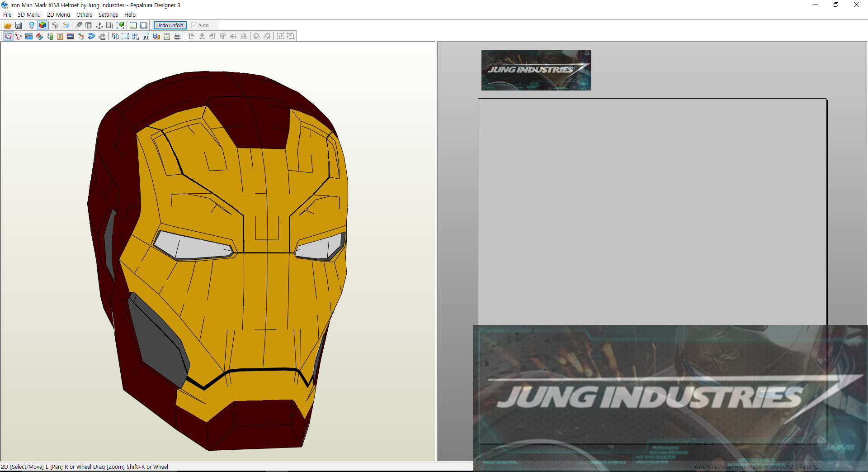
Task: Switch to the split two-pane layout icon
Action: point(133,25)
